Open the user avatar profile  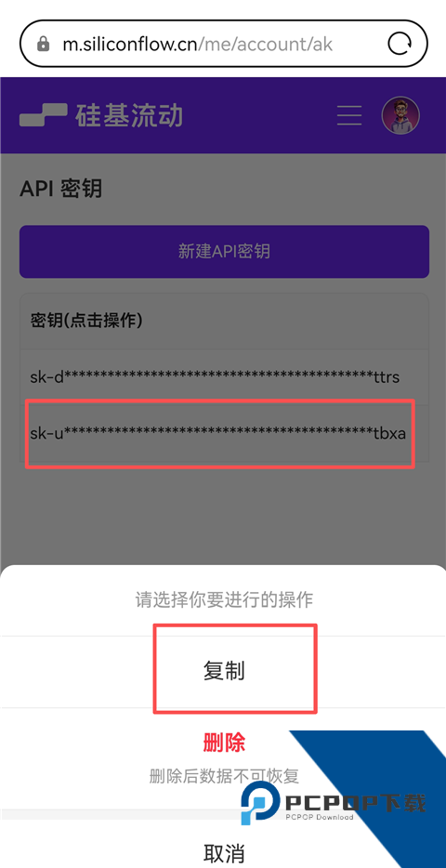[400, 115]
